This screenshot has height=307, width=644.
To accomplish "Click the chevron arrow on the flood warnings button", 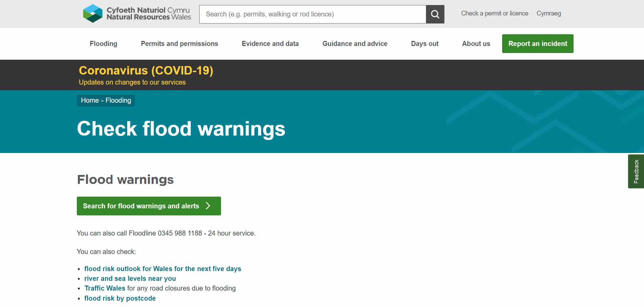I will point(208,206).
